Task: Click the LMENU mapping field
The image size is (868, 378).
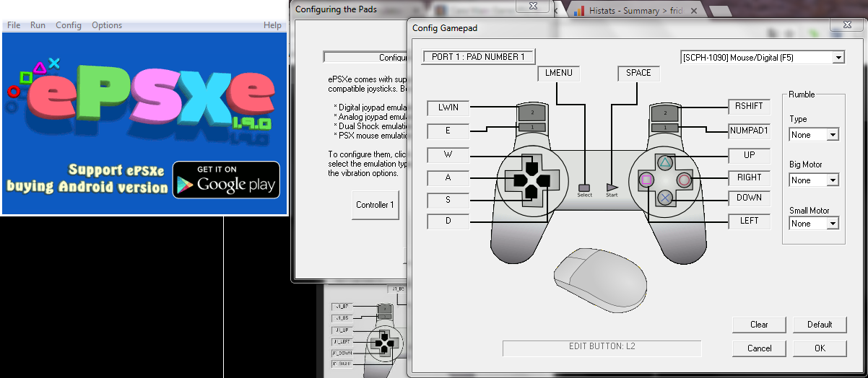Action: click(559, 73)
